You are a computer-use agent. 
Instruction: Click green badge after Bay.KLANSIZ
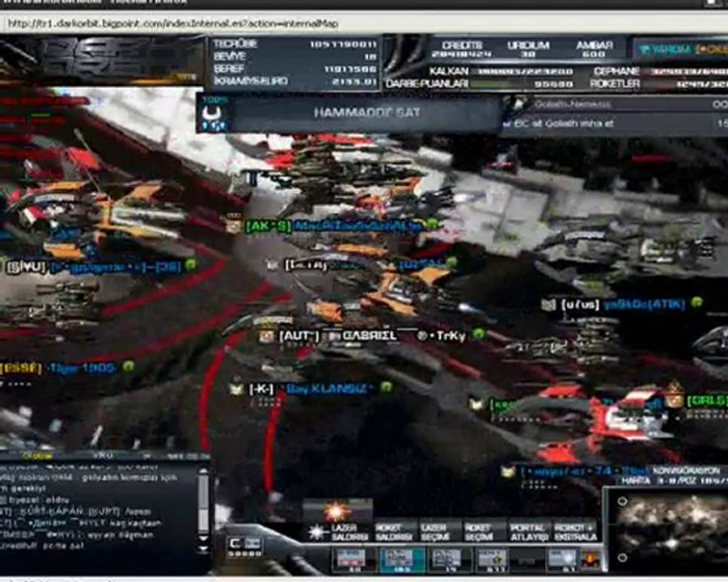coord(386,386)
